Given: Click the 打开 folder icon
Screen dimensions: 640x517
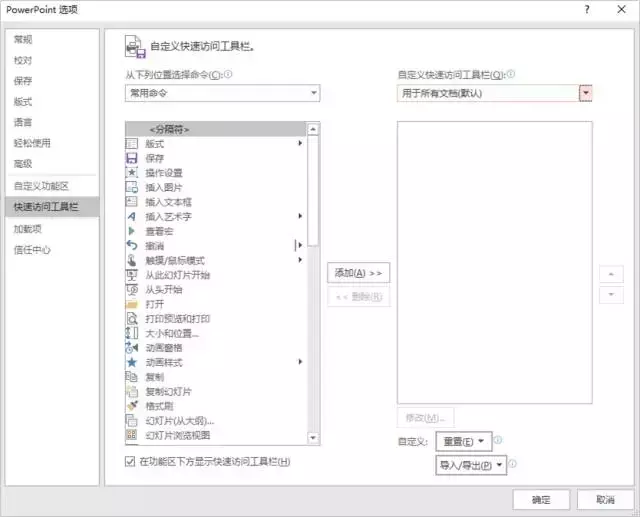Looking at the screenshot, I should [131, 304].
